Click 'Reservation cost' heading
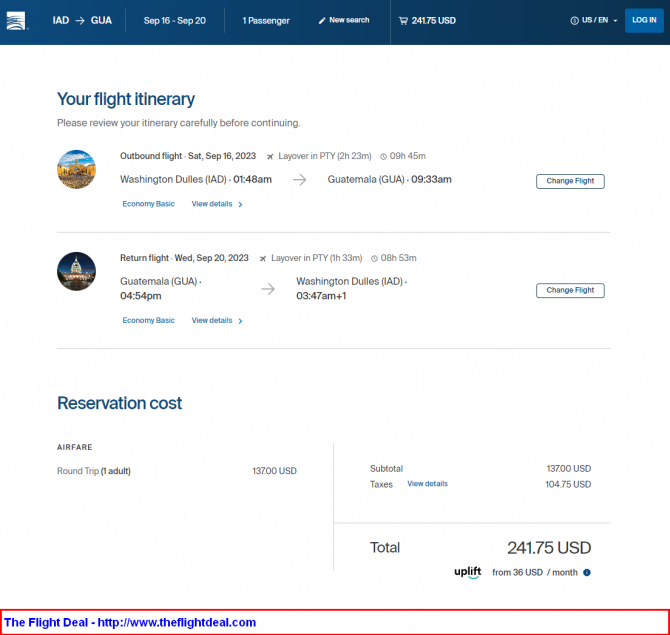 tap(120, 403)
